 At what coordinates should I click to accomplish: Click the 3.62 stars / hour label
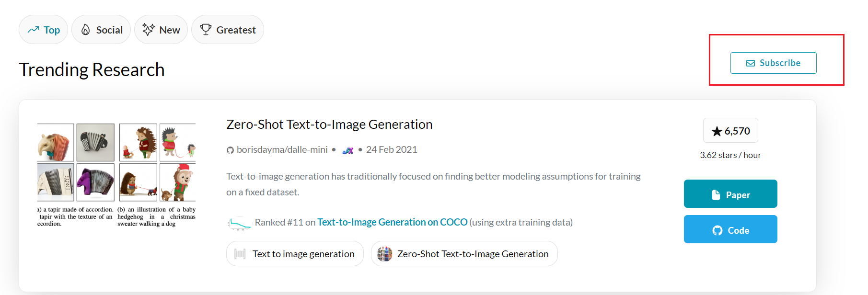(730, 155)
